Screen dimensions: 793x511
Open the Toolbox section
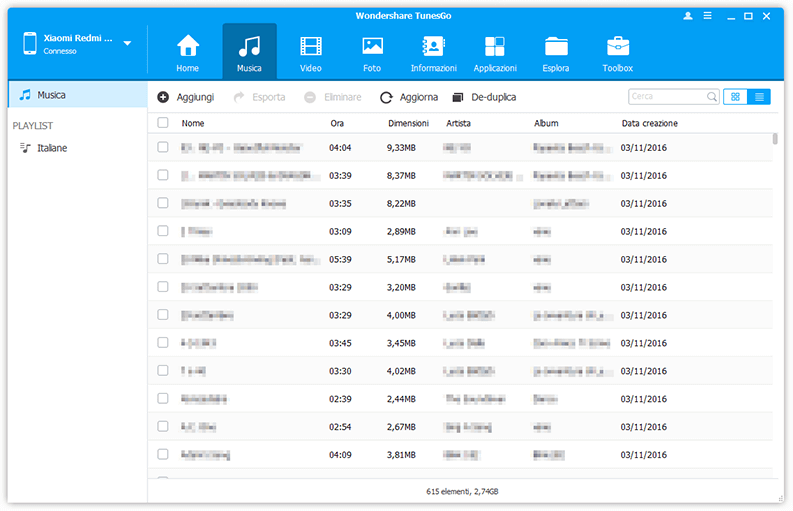618,53
